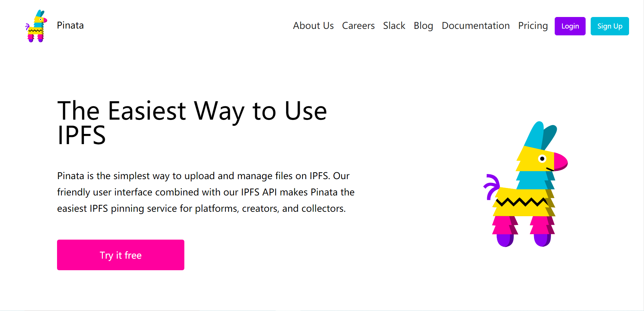Click the purple feet of large pinata
The image size is (644, 311).
(505, 240)
